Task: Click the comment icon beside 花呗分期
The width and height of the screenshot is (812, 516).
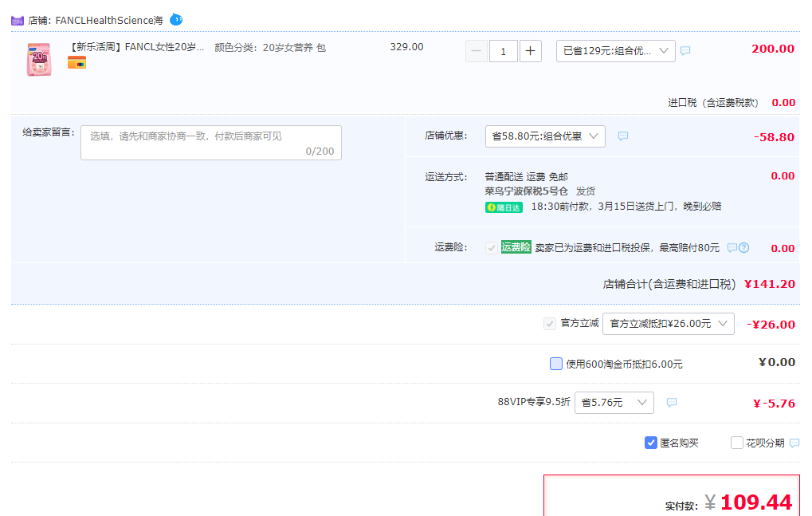Action: tap(794, 443)
